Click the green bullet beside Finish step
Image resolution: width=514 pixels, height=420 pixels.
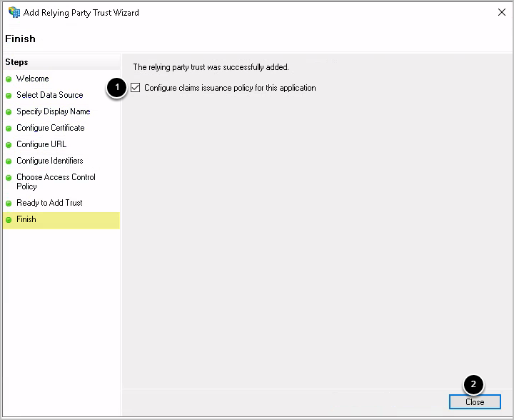[9, 220]
